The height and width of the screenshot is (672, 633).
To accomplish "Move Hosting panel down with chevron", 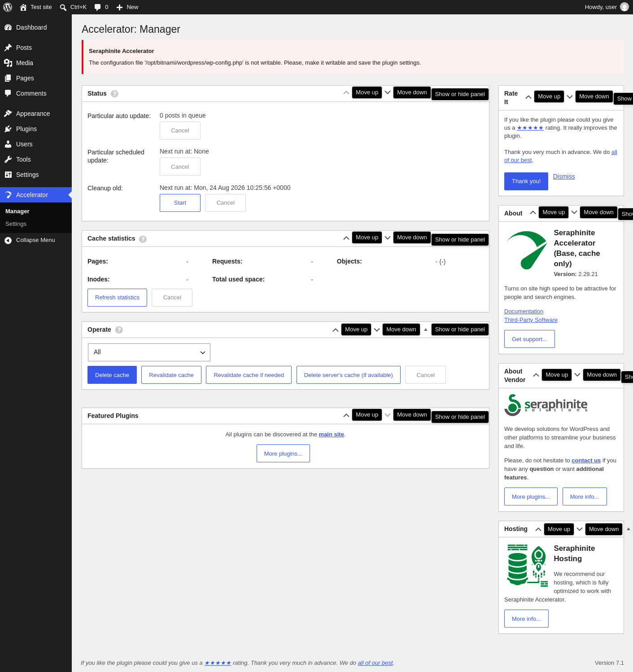I will point(580,529).
